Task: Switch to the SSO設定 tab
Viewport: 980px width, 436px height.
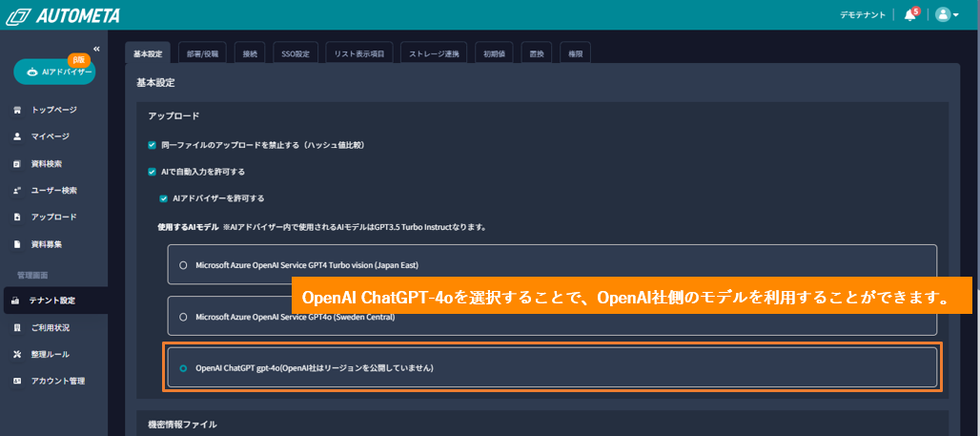Action: (296, 53)
